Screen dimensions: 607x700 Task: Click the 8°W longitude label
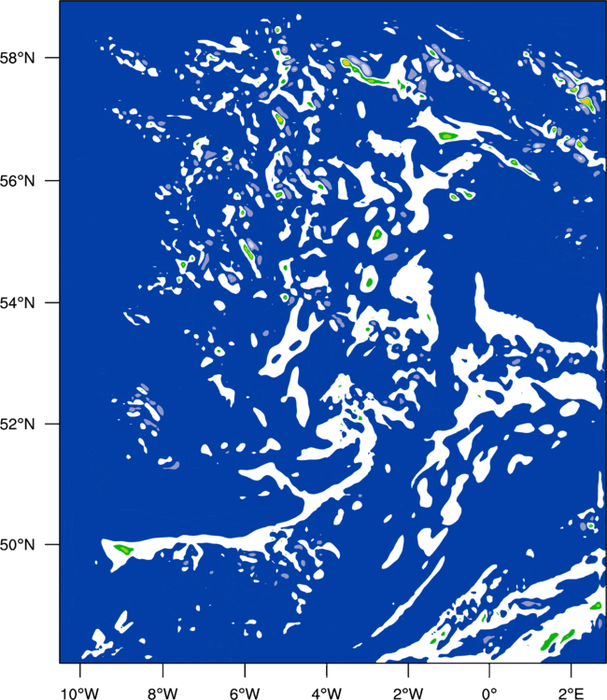pos(162,693)
